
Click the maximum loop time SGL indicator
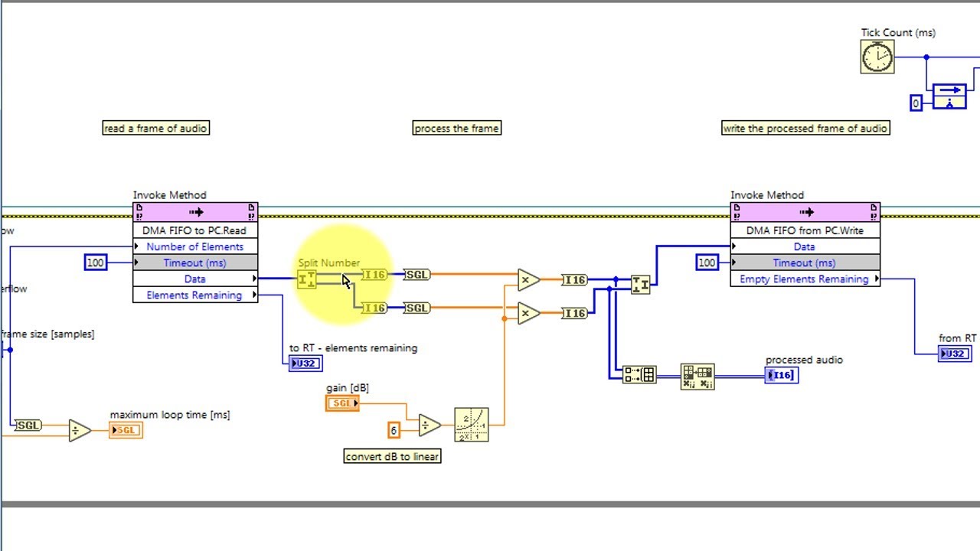[126, 430]
